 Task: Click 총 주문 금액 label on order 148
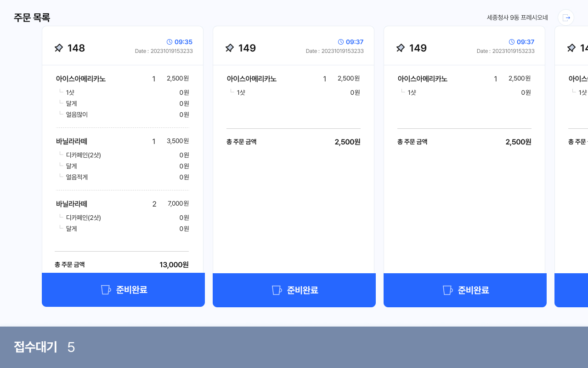click(70, 264)
